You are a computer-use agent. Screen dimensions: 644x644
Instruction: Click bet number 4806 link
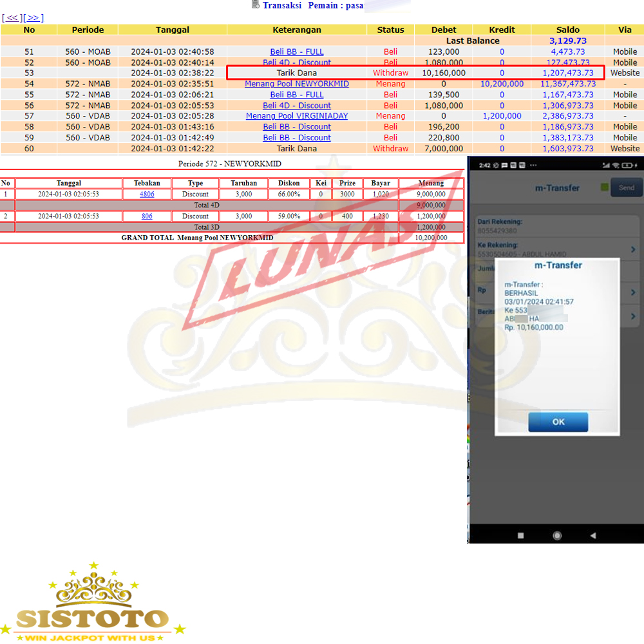147,194
